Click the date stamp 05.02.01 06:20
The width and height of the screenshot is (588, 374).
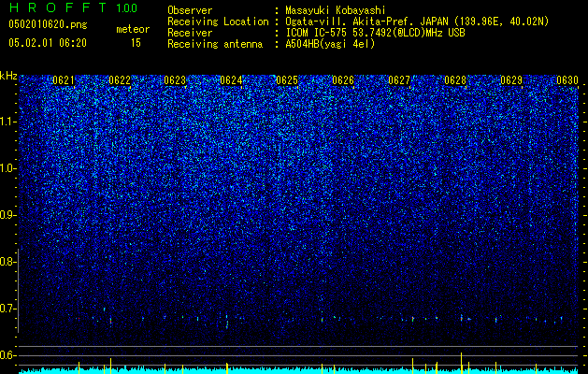click(x=48, y=43)
